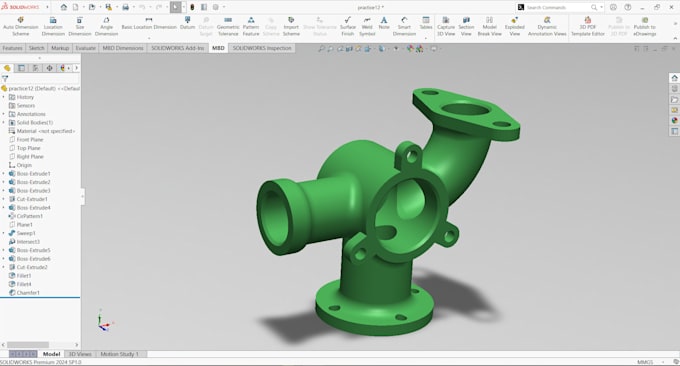The width and height of the screenshot is (680, 366).
Task: Choose Basic Location Dimension tool
Action: (149, 23)
